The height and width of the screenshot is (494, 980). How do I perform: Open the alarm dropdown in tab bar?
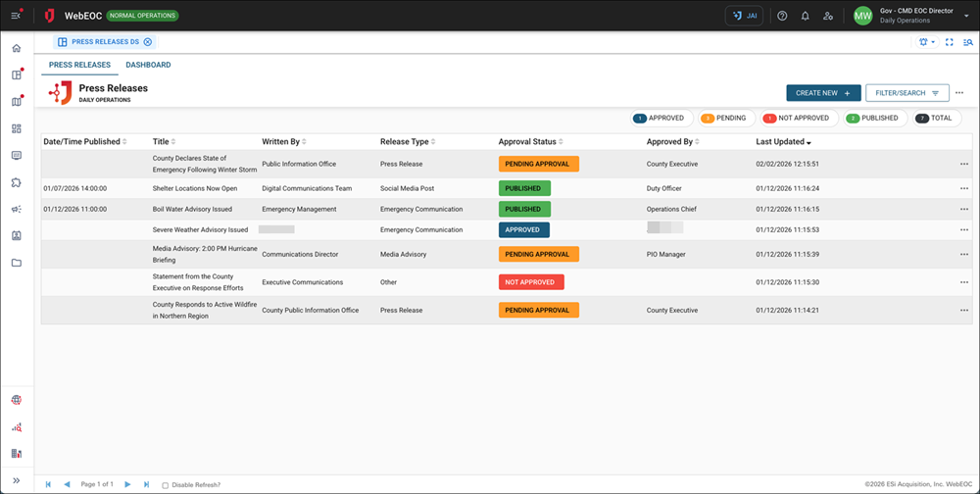[926, 42]
